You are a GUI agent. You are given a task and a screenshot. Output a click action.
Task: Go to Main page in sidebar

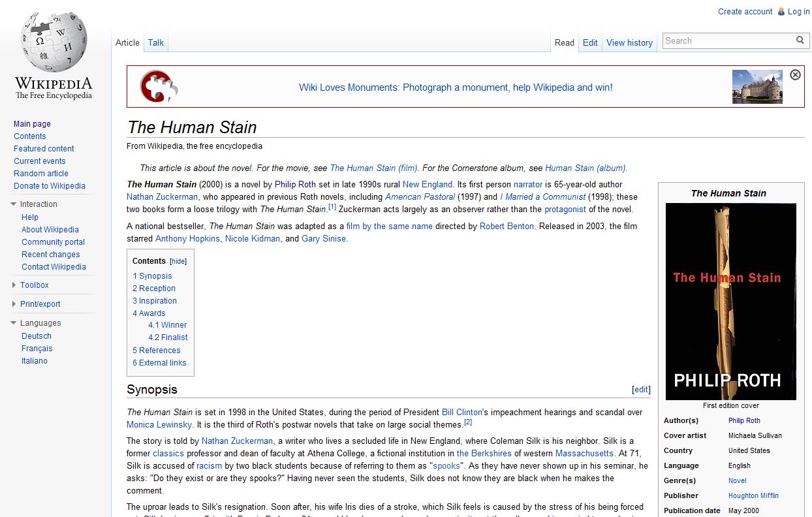tap(32, 124)
